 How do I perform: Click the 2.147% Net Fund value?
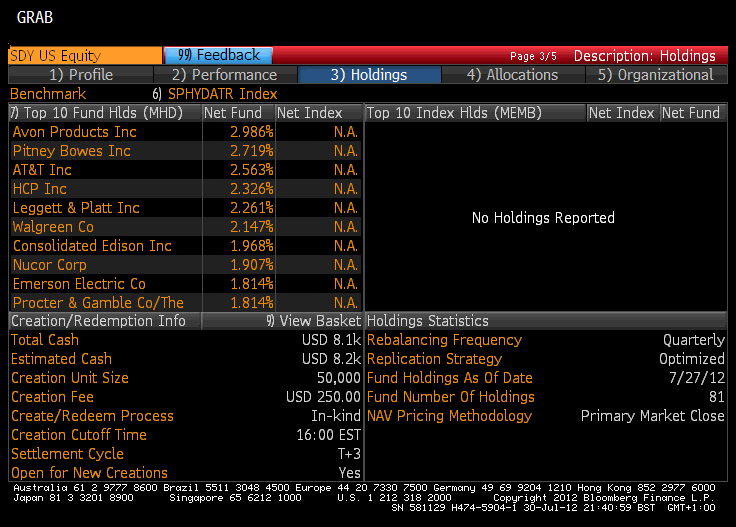pyautogui.click(x=252, y=227)
